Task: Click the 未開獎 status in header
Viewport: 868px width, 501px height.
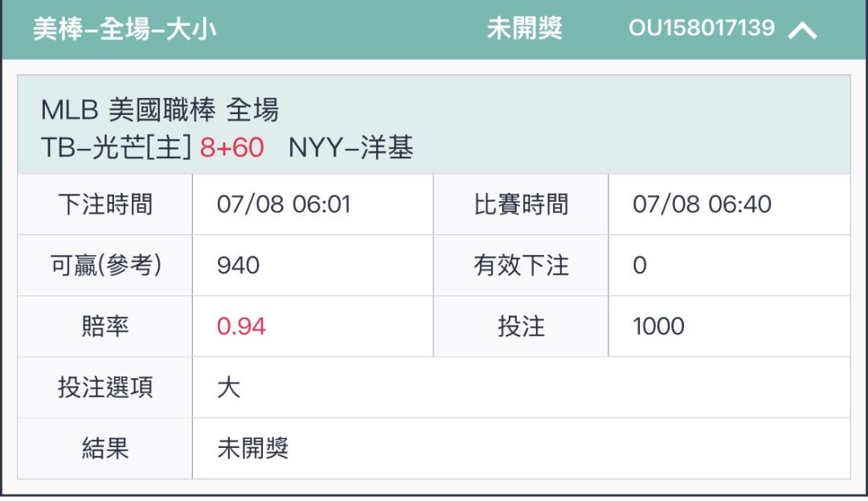Action: 524,28
